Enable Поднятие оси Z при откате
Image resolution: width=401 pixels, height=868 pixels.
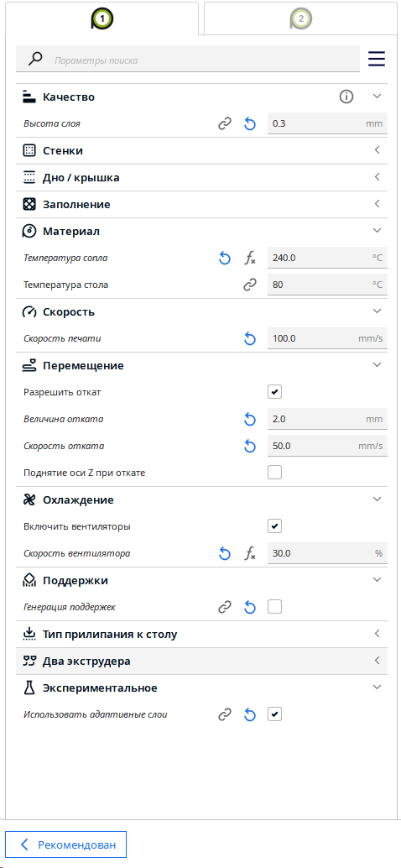(275, 473)
